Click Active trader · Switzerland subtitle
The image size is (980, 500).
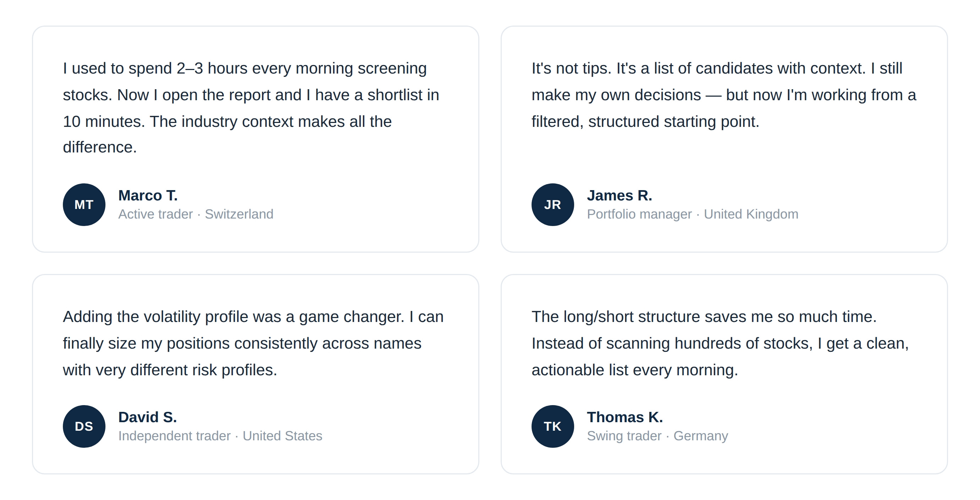[x=196, y=214]
